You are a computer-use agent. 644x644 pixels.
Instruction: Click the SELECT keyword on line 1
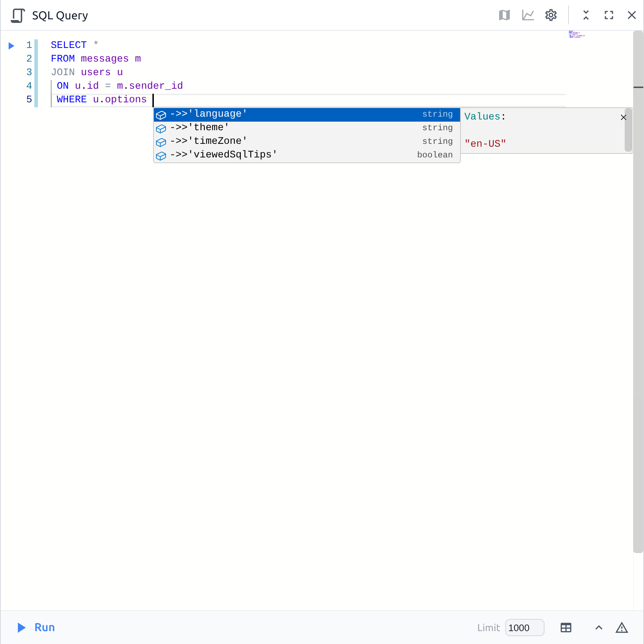point(69,45)
